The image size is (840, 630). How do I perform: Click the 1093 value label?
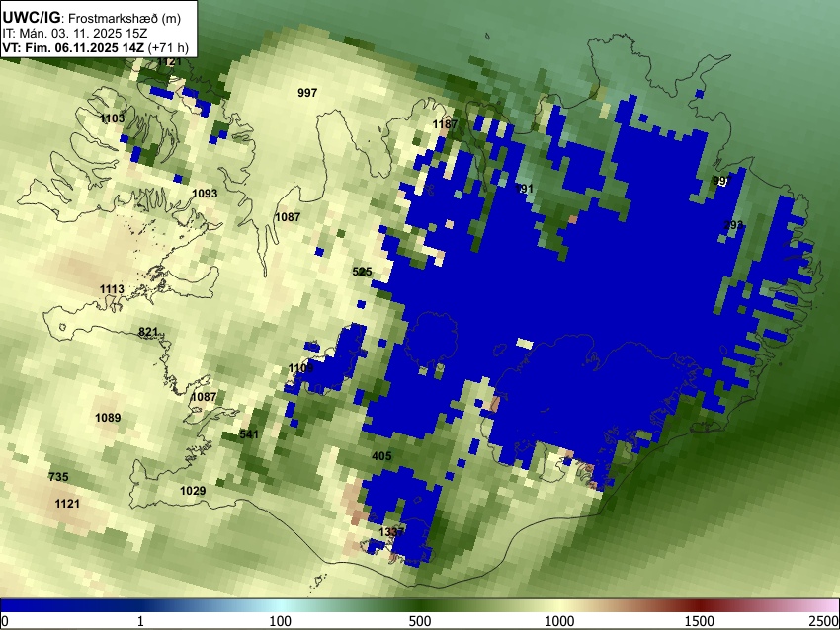pos(205,194)
